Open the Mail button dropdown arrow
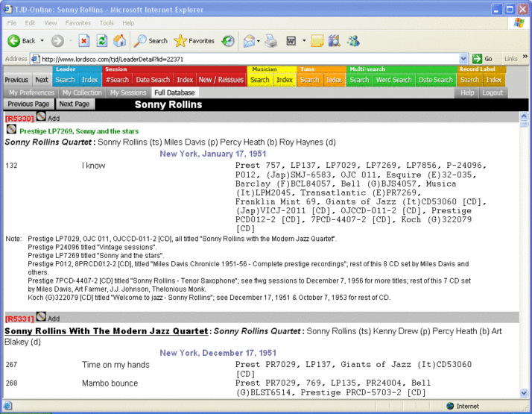 pos(259,41)
